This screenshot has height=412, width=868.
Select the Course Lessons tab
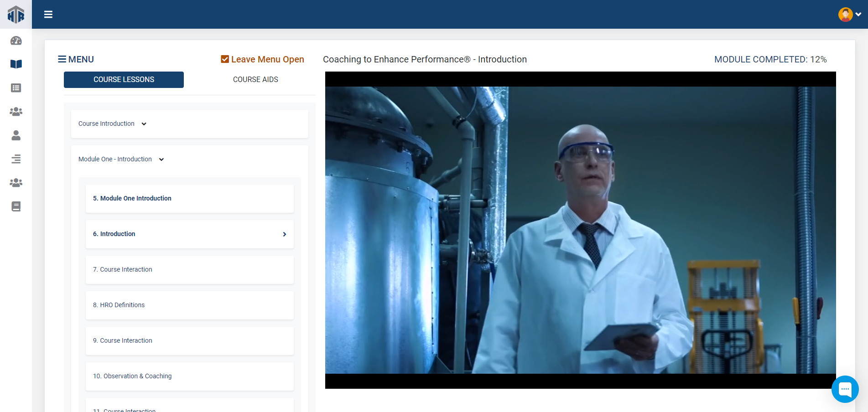coord(124,80)
